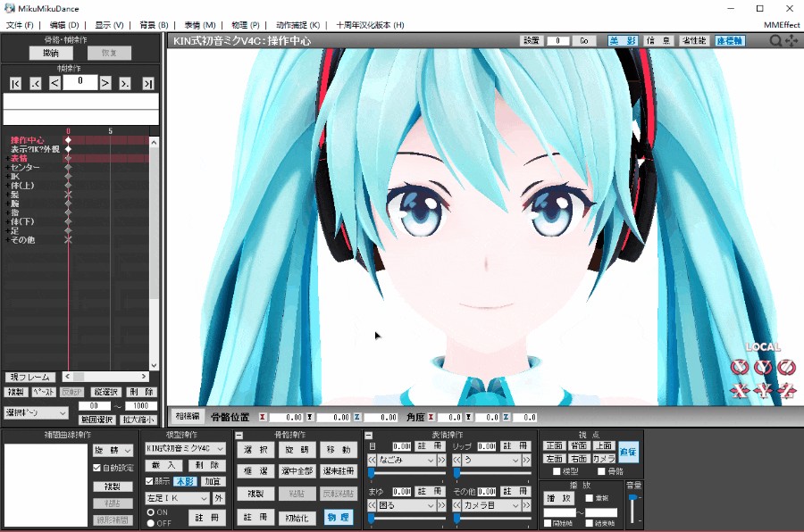Click the local X move handle icon
The height and width of the screenshot is (532, 804).
coord(740,391)
